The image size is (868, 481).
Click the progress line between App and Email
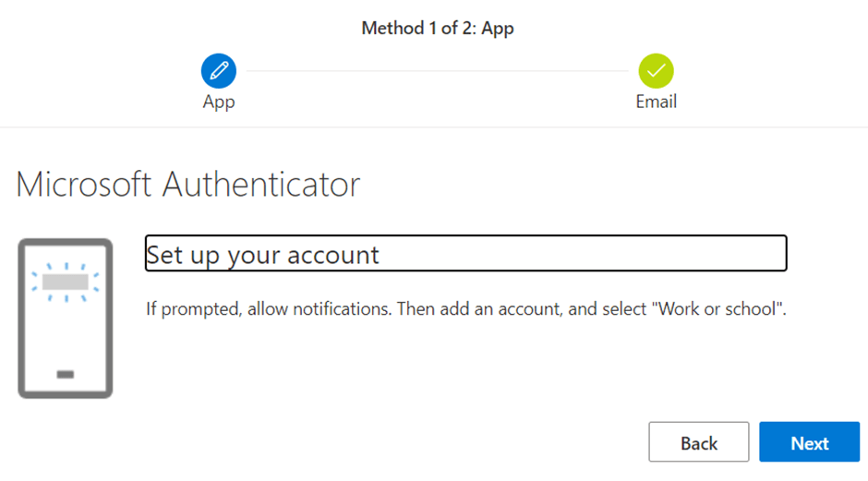coord(437,71)
